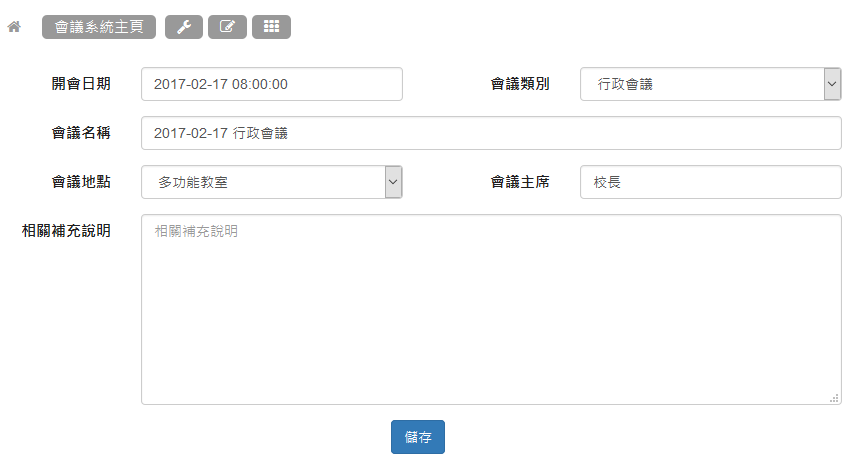
Task: Go to 會議系統主頁
Action: click(99, 27)
